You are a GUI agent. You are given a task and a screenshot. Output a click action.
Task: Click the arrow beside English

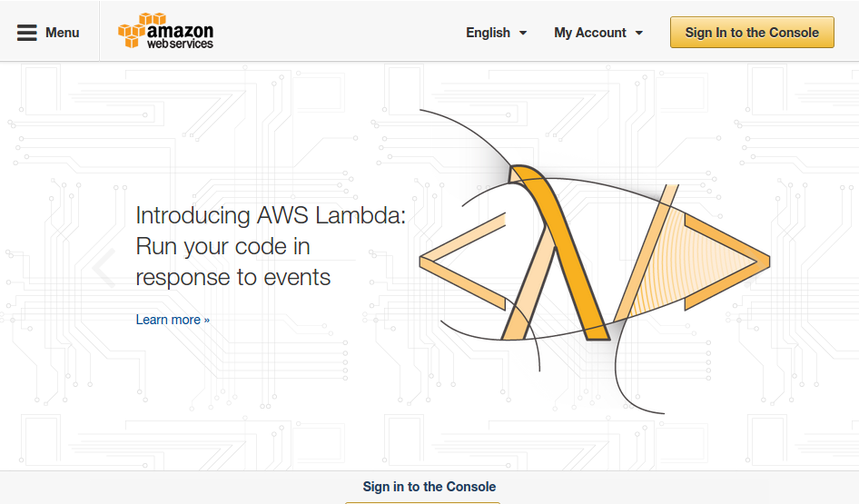point(523,34)
